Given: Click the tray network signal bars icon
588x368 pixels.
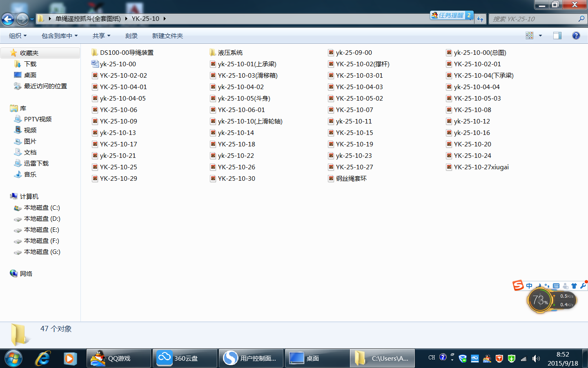Looking at the screenshot, I should pos(524,359).
